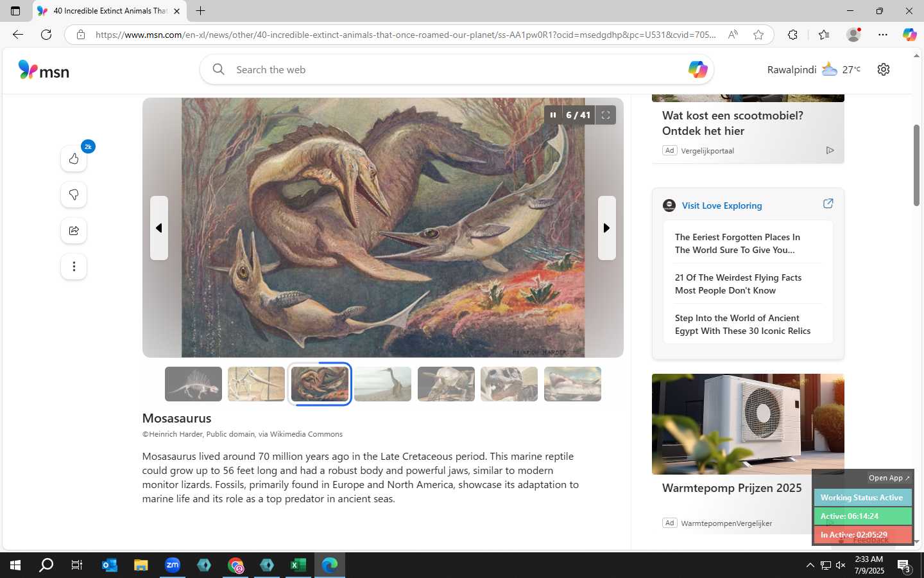This screenshot has width=924, height=578.
Task: Open 21 Of The Weirdest Flying Facts
Action: [x=738, y=284]
